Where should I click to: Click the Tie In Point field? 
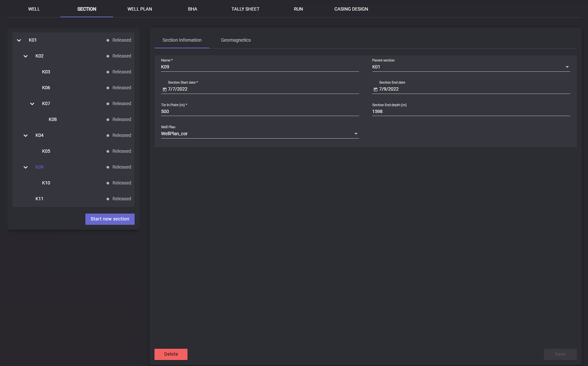(x=260, y=112)
